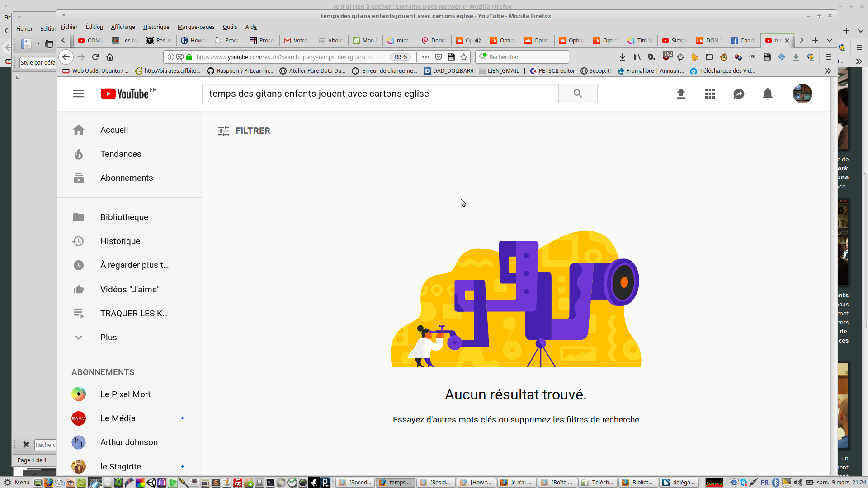Image resolution: width=868 pixels, height=488 pixels.
Task: Open YouTube notifications bell
Action: coord(768,94)
